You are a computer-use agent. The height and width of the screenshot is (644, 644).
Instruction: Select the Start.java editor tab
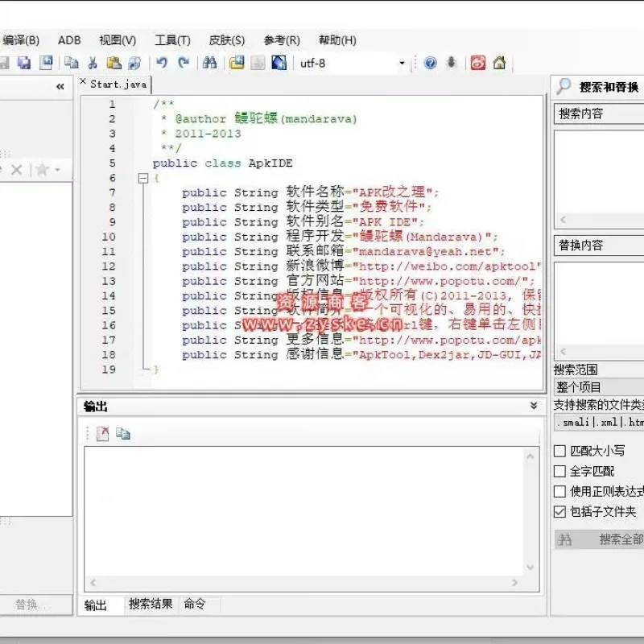point(118,85)
